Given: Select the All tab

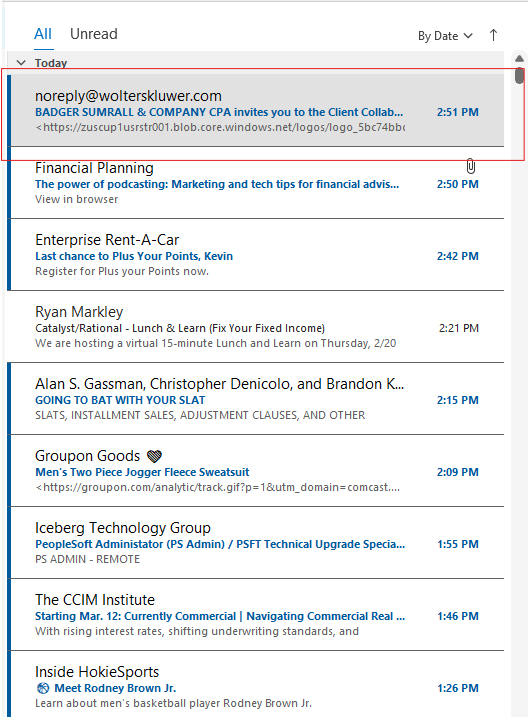Looking at the screenshot, I should click(x=43, y=34).
